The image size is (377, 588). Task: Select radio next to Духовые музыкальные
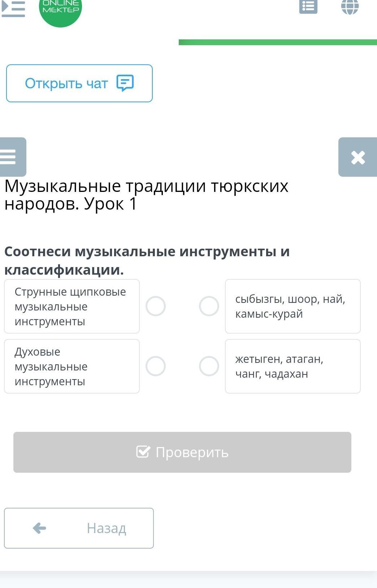point(156,366)
